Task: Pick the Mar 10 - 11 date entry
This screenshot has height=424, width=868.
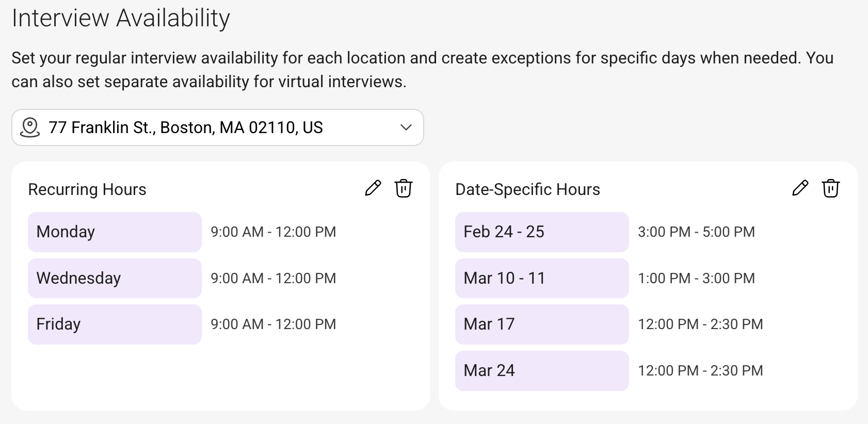Action: coord(542,278)
